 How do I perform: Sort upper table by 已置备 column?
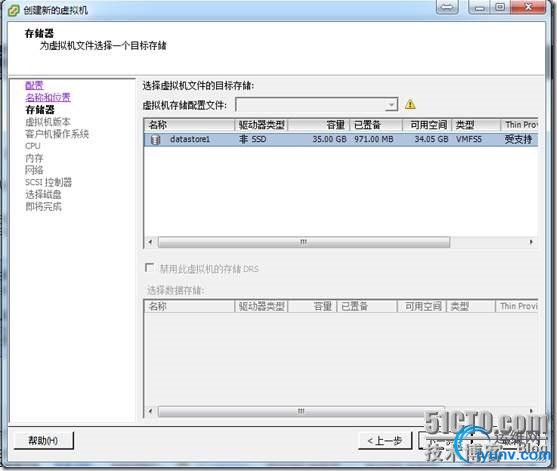coord(376,125)
